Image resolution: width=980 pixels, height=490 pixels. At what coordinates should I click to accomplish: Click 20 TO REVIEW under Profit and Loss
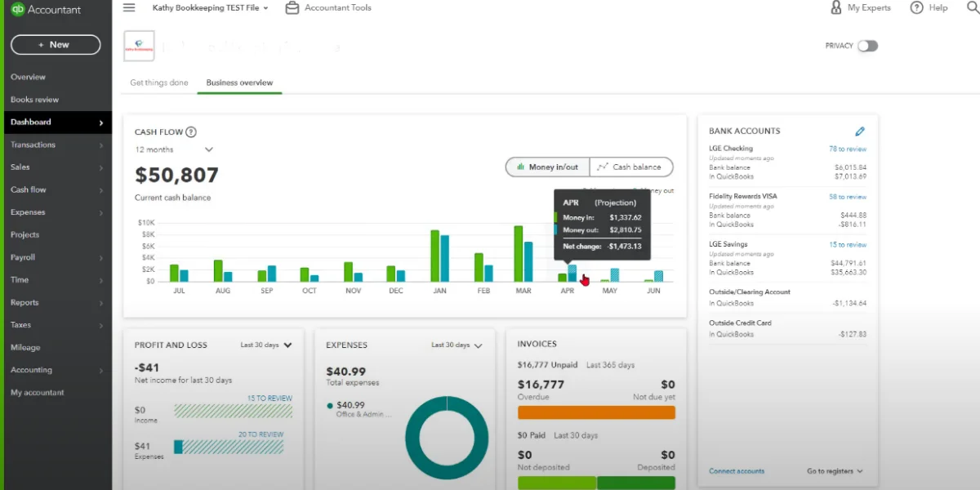tap(261, 434)
